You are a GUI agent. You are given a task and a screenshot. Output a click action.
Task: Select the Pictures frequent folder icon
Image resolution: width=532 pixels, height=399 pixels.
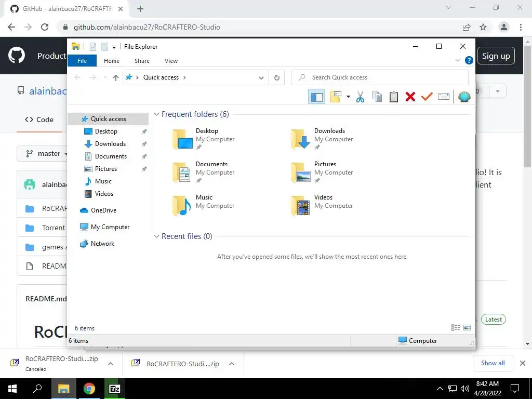tap(301, 172)
